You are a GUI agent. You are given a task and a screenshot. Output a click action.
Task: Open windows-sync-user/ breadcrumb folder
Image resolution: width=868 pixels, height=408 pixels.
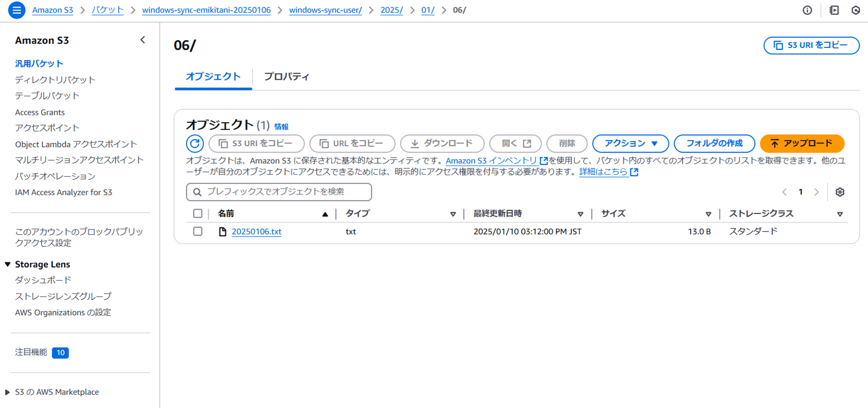325,10
